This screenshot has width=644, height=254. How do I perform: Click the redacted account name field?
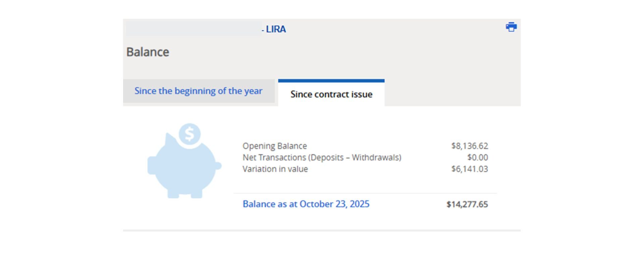click(x=194, y=29)
